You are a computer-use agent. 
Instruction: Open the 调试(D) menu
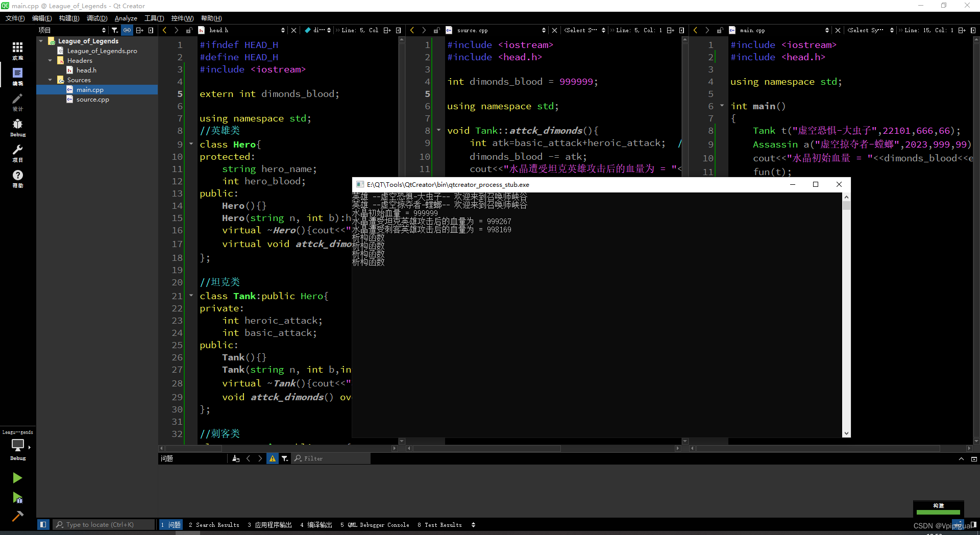pyautogui.click(x=97, y=18)
